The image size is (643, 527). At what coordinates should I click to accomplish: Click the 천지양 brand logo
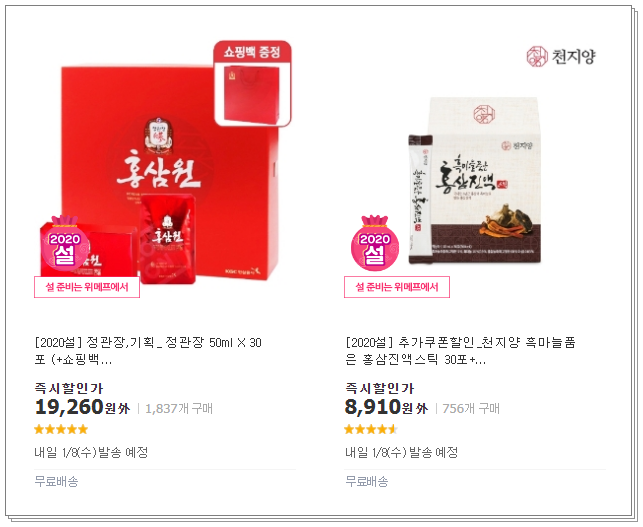[561, 56]
